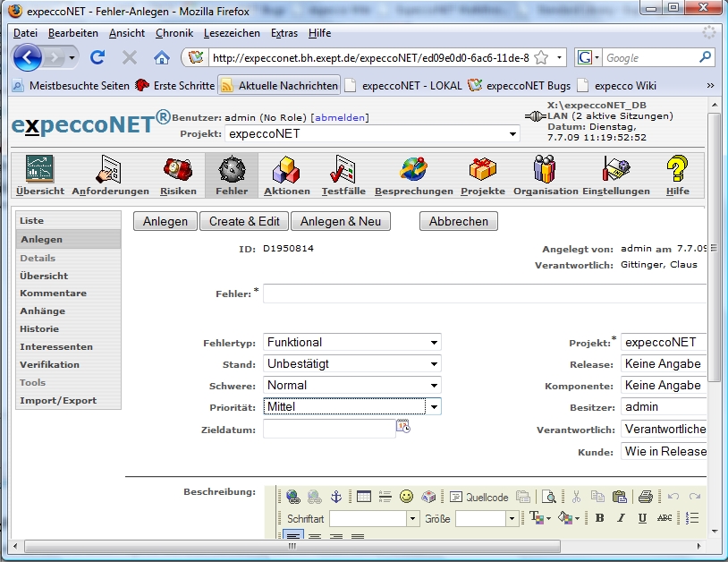Open the Priorität combo box
This screenshot has width=728, height=562.
[351, 406]
